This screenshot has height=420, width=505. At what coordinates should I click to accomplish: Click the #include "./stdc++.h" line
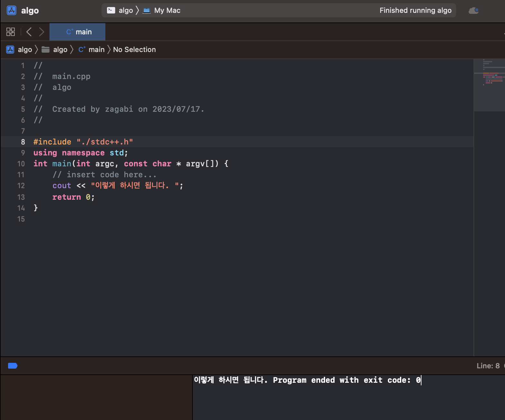(x=83, y=142)
